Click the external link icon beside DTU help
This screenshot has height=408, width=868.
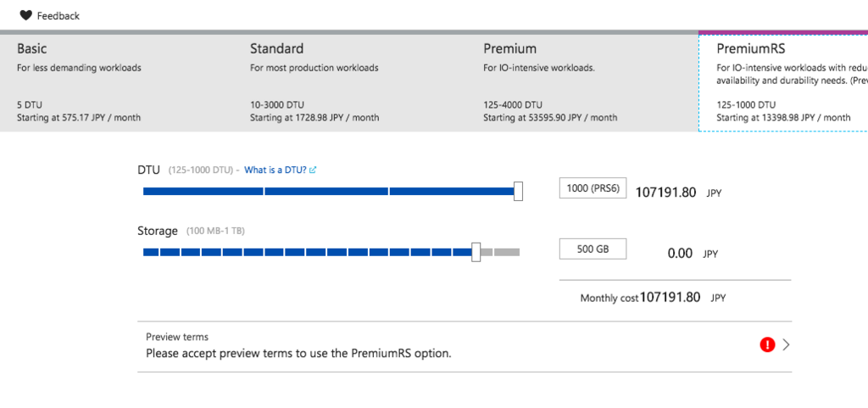click(x=313, y=170)
